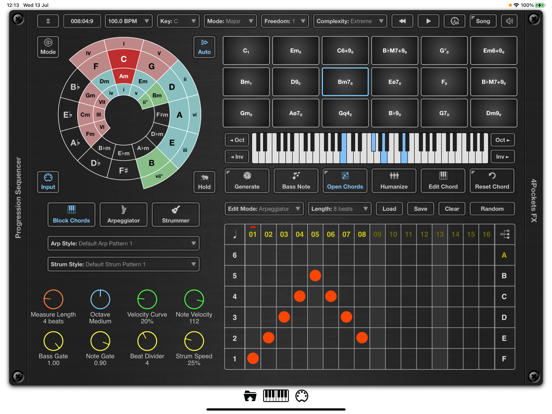
Task: Click Generate chord progression
Action: [247, 181]
